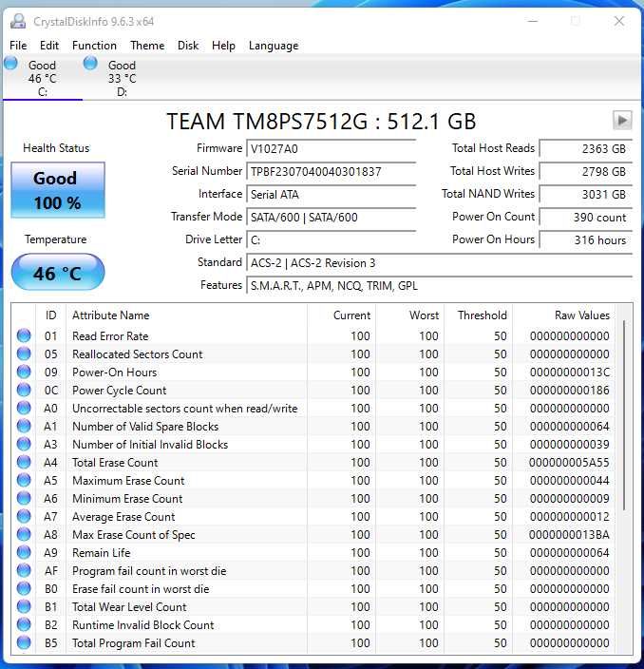Click status orb for Minimum Erase Count

(x=24, y=498)
